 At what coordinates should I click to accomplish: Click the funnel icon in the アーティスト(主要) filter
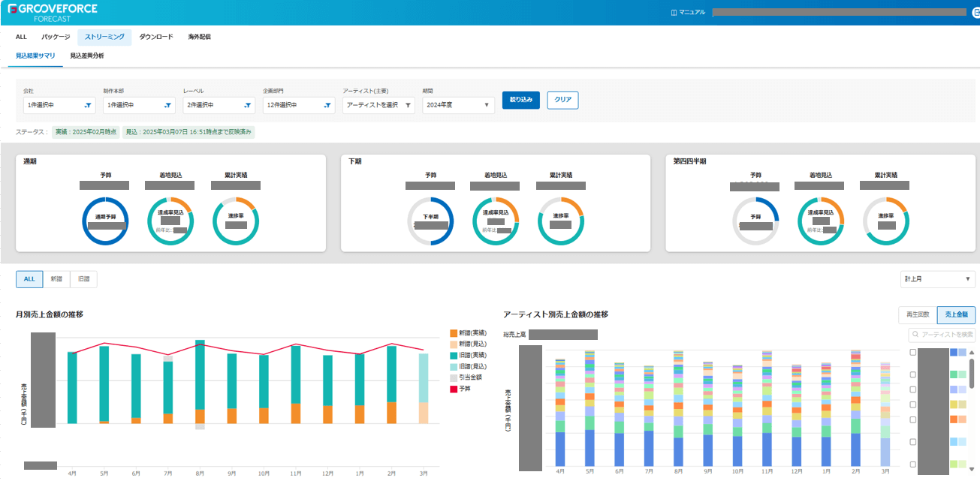click(408, 106)
